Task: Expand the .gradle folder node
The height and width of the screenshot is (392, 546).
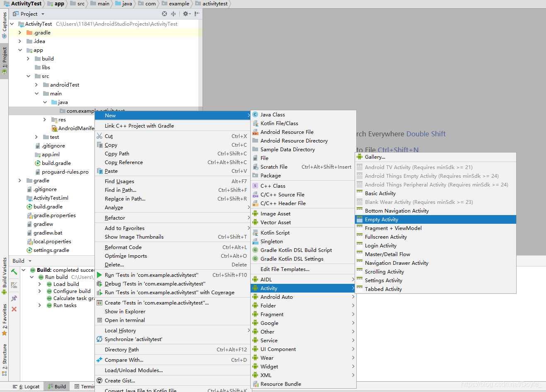Action: pos(19,32)
